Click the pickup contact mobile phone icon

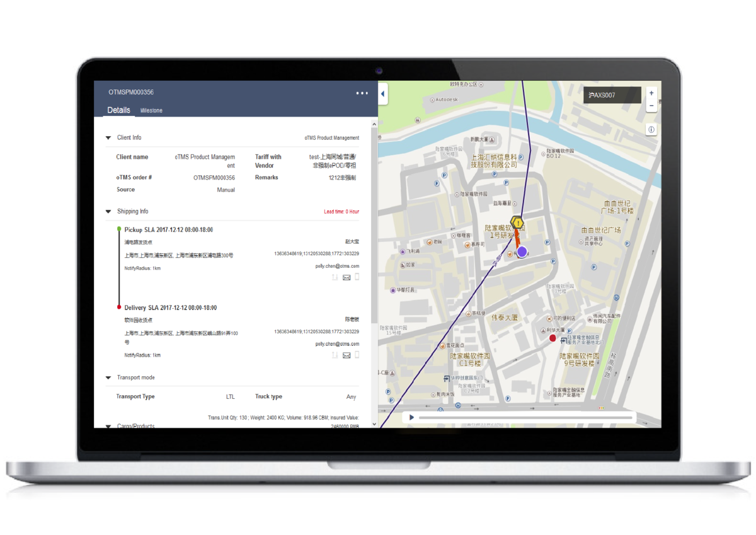click(357, 277)
